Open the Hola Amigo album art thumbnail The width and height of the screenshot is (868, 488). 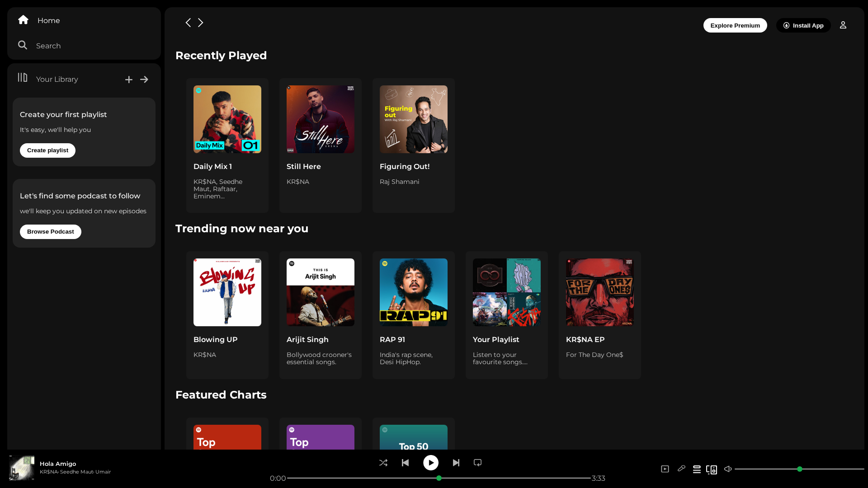click(x=22, y=468)
